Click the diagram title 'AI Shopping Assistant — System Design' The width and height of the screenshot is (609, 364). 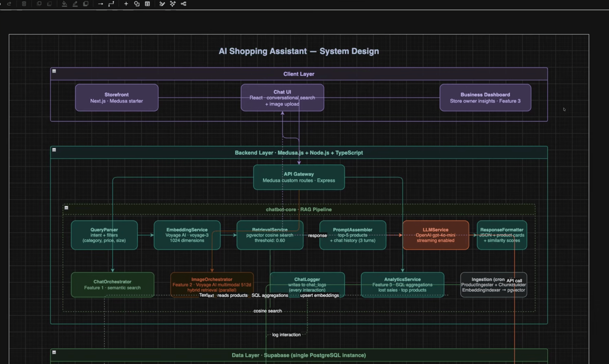click(x=299, y=51)
